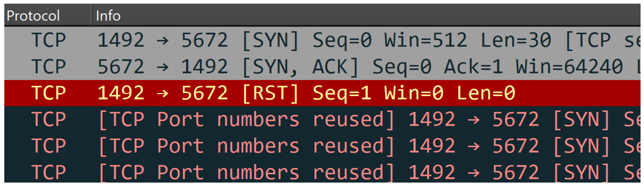644x186 pixels.
Task: Select the second TCP Port numbers reused packet
Action: click(322, 146)
